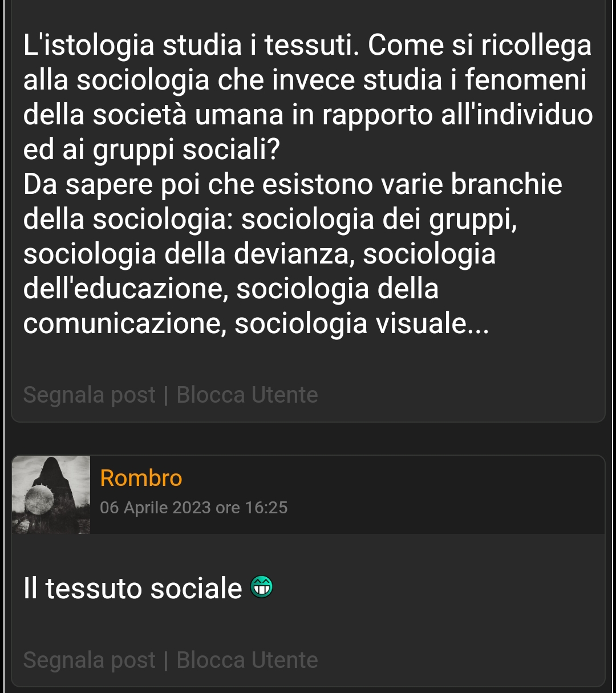616x693 pixels.
Task: Report the post about istologia via 'Segnala post'
Action: tap(90, 395)
